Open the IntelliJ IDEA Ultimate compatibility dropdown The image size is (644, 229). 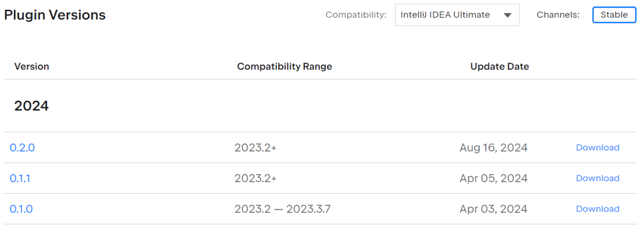(x=457, y=15)
